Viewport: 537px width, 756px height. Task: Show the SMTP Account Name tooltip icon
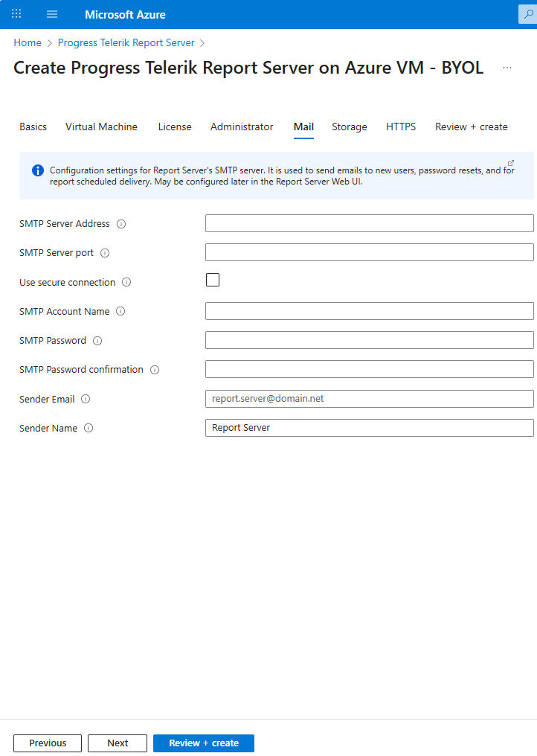pos(120,311)
